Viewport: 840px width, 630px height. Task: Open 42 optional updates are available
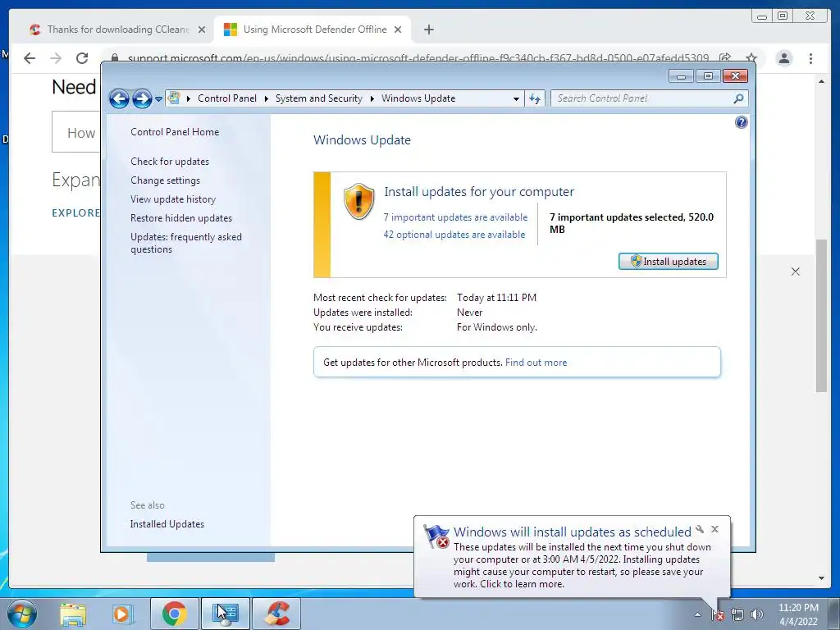(x=454, y=235)
